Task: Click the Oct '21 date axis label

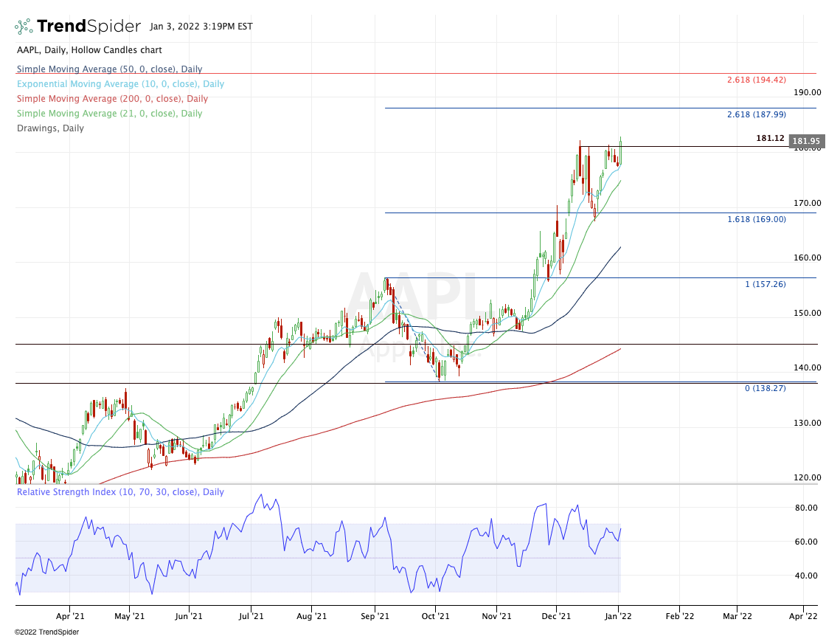Action: pos(436,616)
